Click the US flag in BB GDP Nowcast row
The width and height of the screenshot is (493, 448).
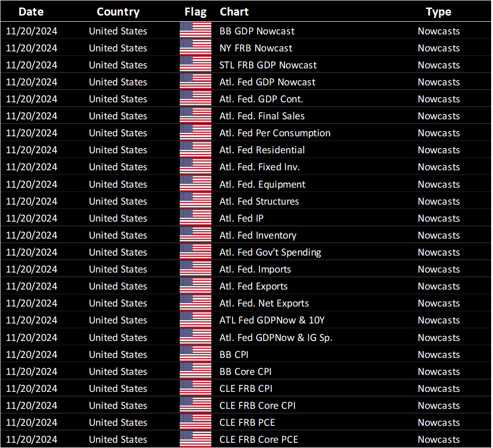[x=196, y=31]
